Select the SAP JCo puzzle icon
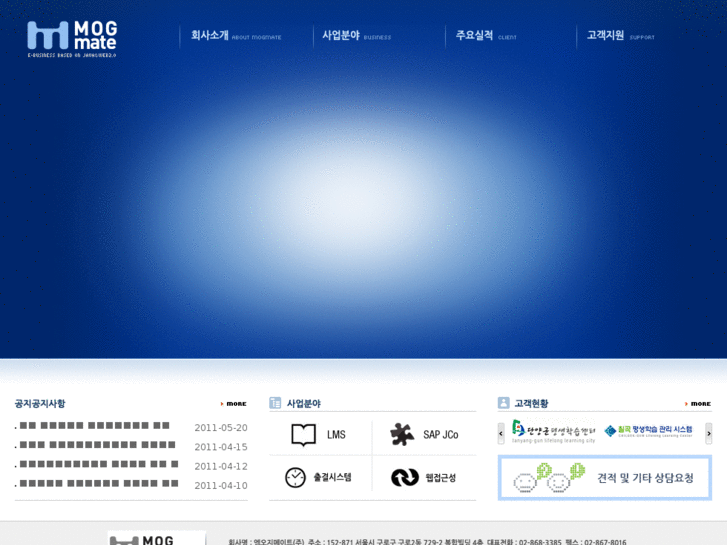Viewport: 727px width, 545px height. (402, 435)
